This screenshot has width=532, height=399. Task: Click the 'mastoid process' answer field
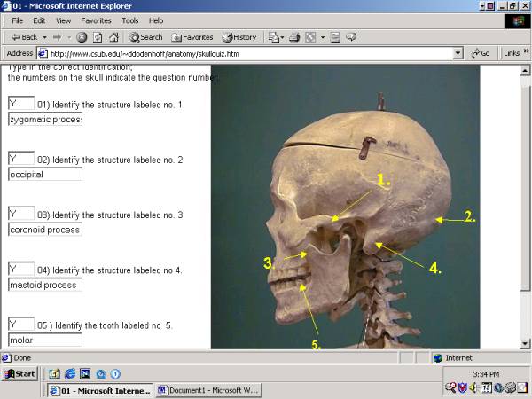44,285
